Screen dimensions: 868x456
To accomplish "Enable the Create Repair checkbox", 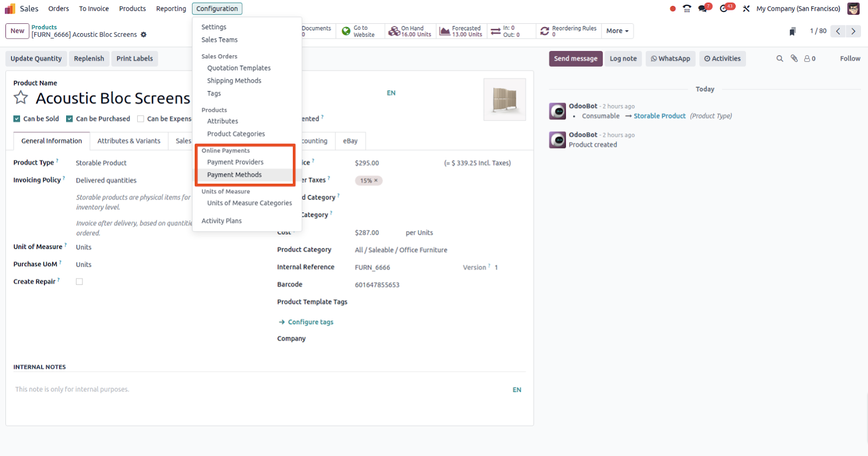I will (79, 281).
